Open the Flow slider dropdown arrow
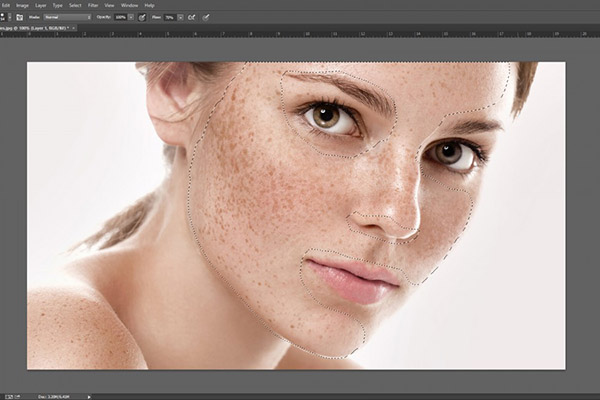600x400 pixels. [181, 17]
